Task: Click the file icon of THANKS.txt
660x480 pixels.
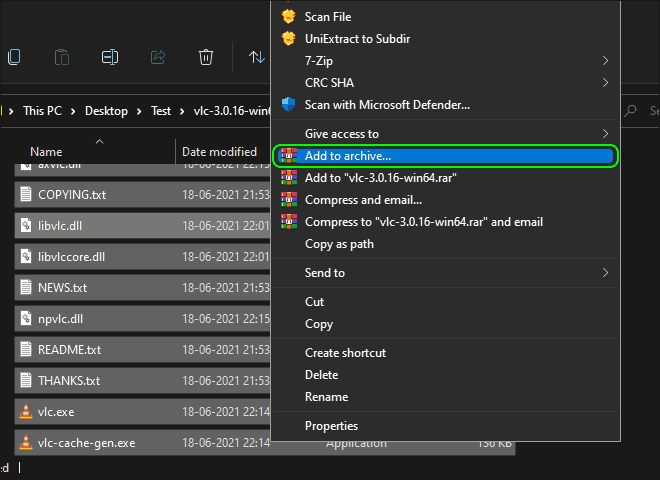Action: (26, 381)
